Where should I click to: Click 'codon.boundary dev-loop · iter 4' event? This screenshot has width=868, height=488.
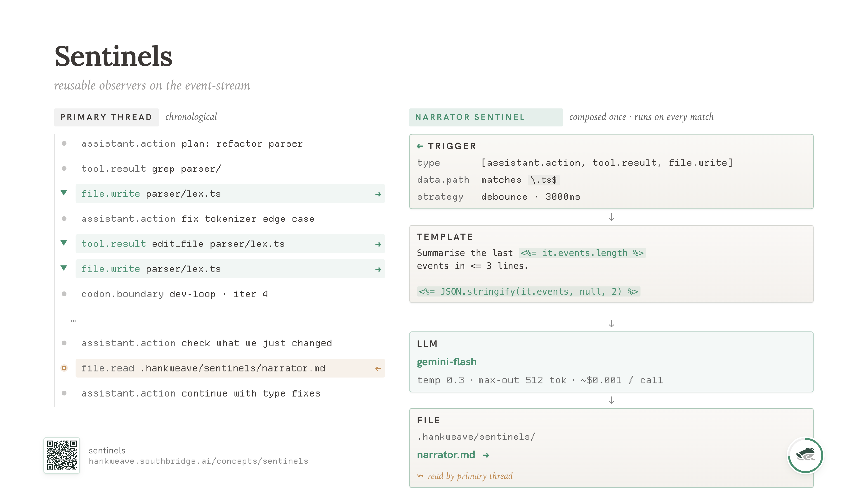tap(175, 294)
